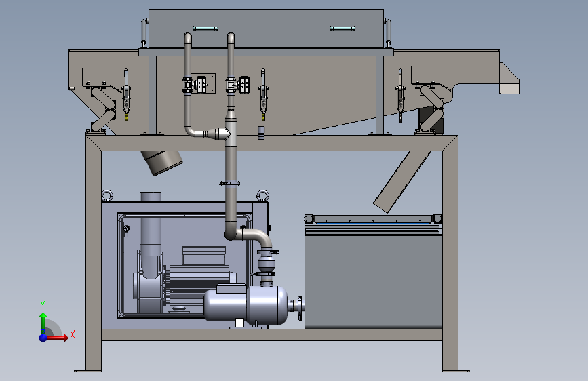The width and height of the screenshot is (588, 381).
Task: Select the right handle on the top cover
Action: point(342,28)
